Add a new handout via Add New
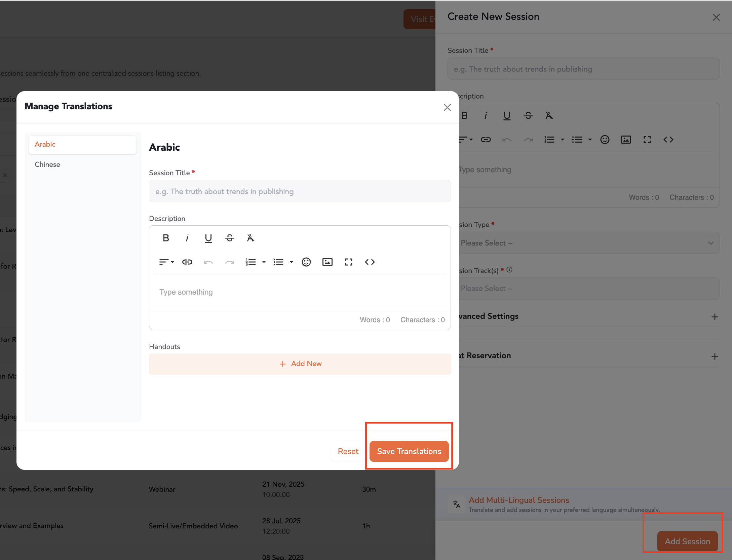732x560 pixels. click(300, 364)
